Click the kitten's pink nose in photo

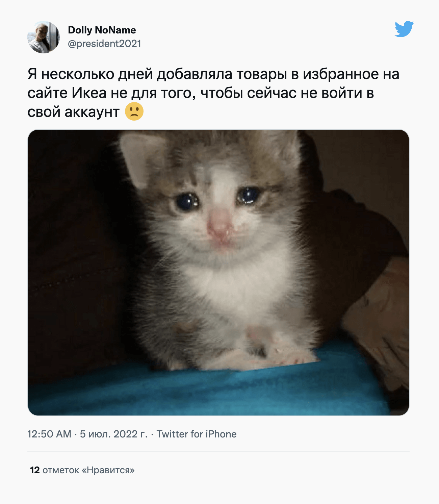pos(219,225)
